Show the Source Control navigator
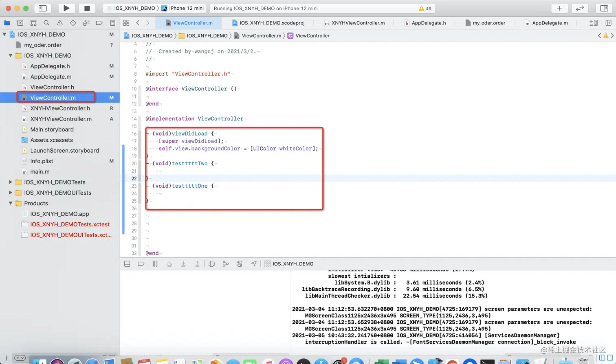This screenshot has height=364, width=616. [x=20, y=23]
